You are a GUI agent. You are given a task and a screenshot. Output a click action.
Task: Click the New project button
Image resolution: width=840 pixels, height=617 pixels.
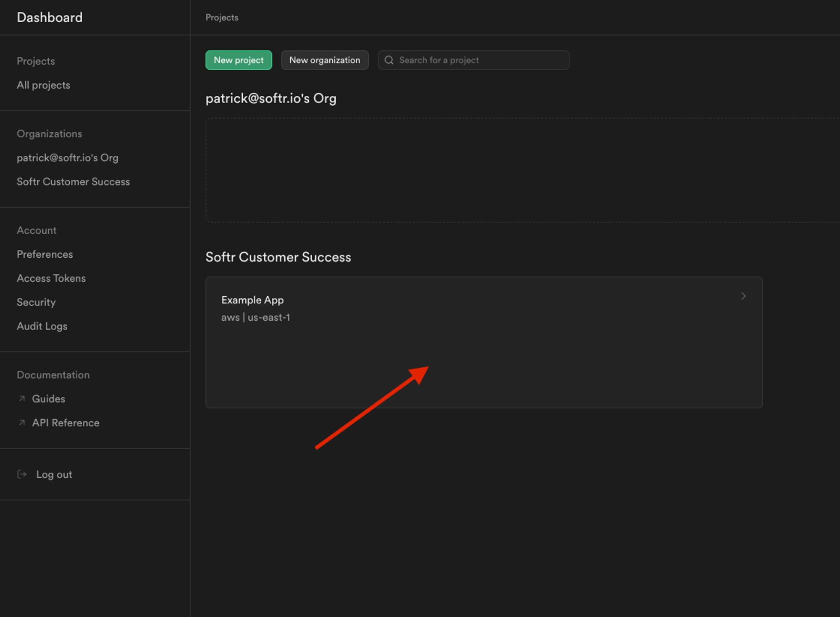coord(239,60)
